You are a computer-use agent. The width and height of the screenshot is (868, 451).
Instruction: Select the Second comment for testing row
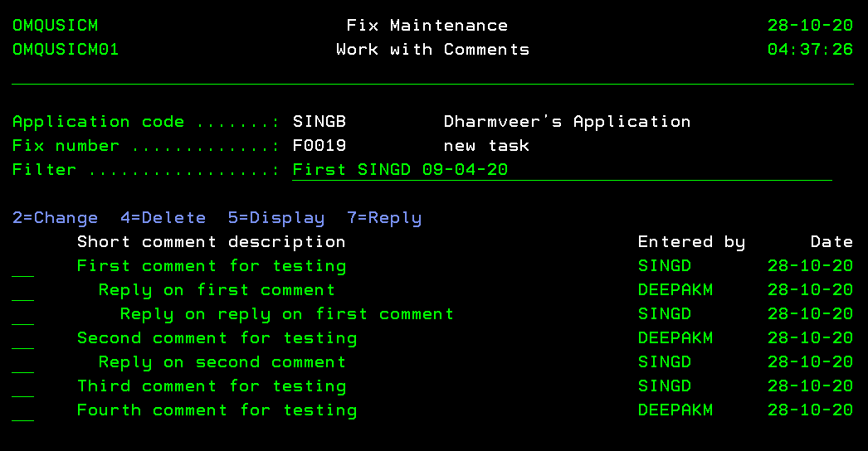point(217,338)
